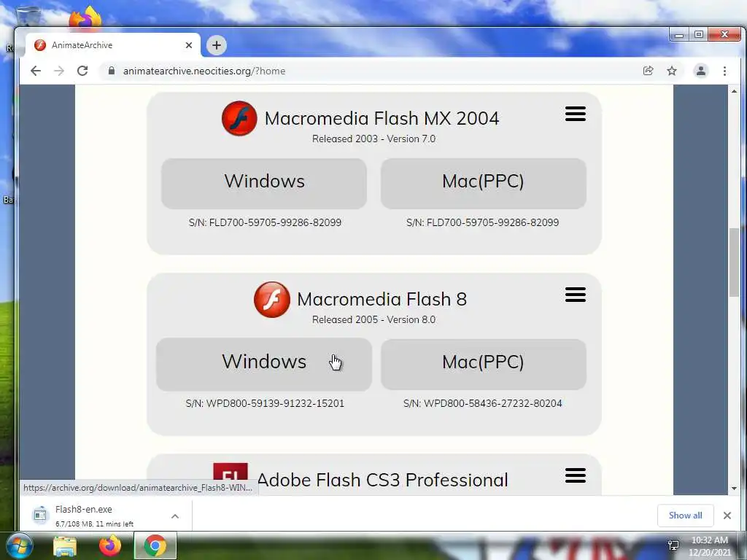Reload the page with the refresh icon
The image size is (747, 560).
(82, 71)
